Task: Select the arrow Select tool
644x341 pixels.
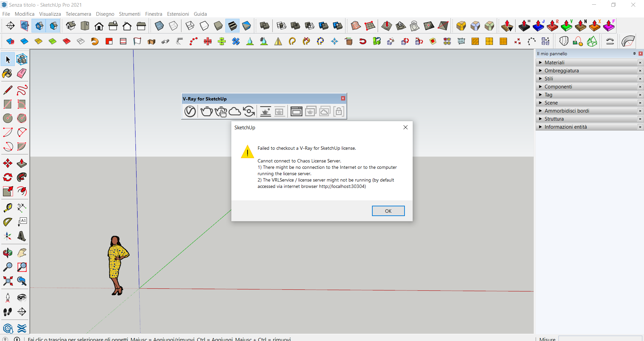Action: click(8, 60)
